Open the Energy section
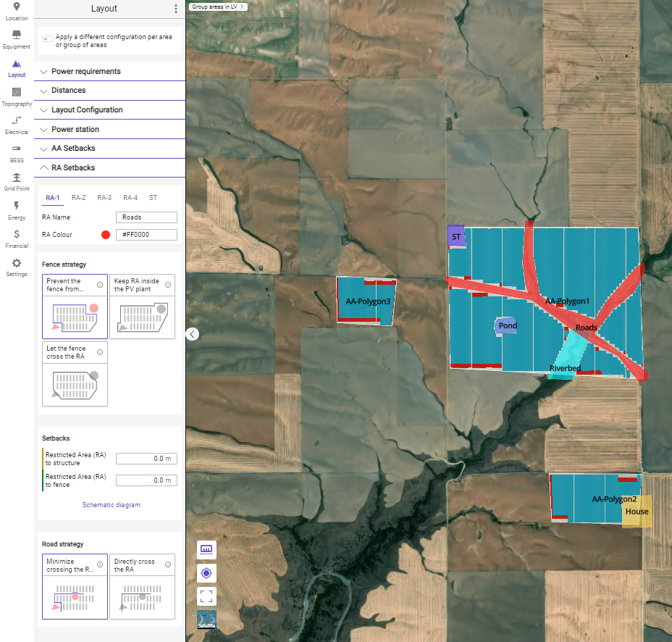The height and width of the screenshot is (642, 672). coord(16,211)
